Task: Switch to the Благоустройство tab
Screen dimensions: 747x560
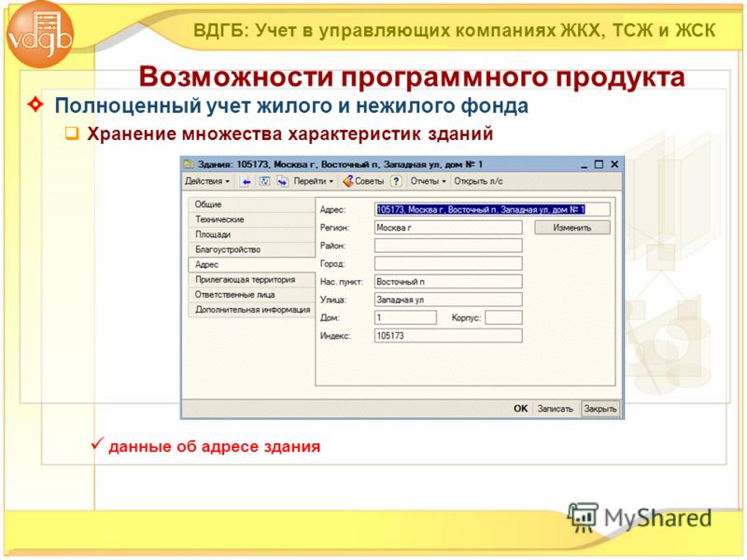Action: tap(251, 249)
